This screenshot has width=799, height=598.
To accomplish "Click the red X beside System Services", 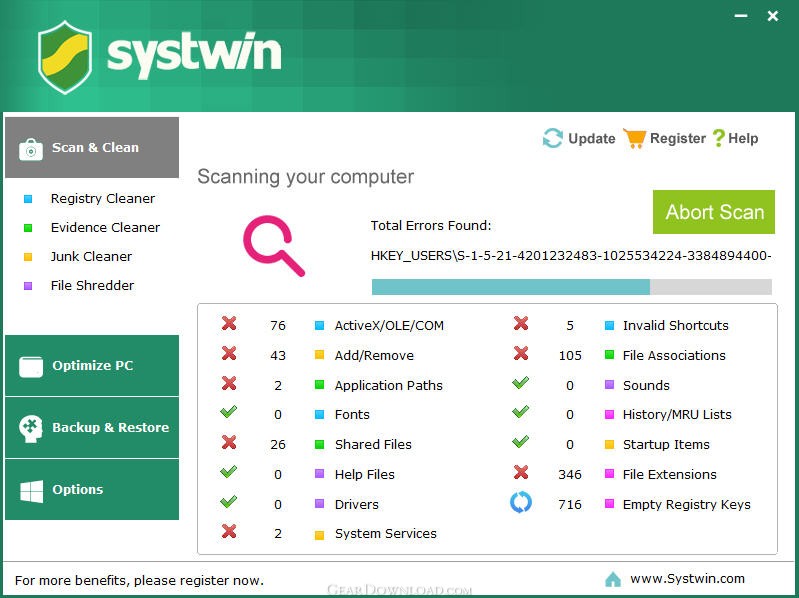I will click(x=229, y=531).
